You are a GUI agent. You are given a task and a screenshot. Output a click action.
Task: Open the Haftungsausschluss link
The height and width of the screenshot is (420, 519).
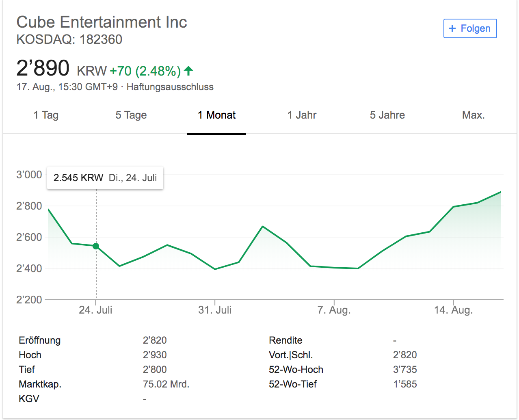tap(170, 87)
